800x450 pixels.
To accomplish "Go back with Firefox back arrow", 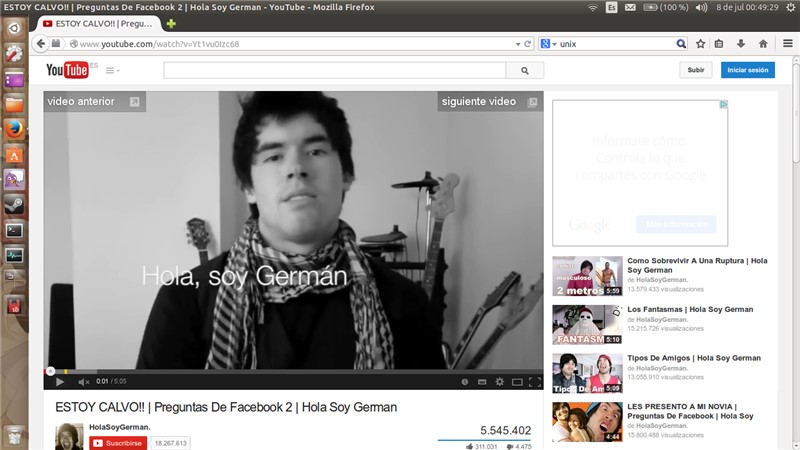I will pyautogui.click(x=41, y=44).
